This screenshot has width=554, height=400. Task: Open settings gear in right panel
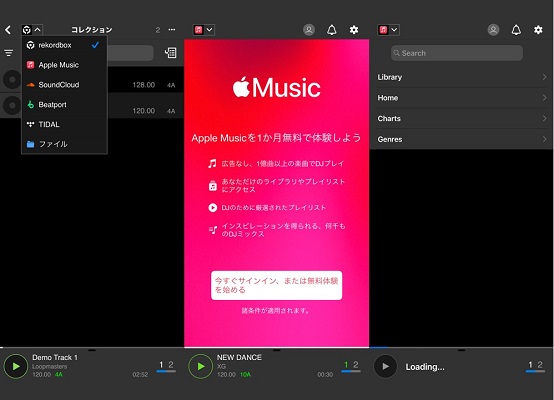click(x=538, y=30)
